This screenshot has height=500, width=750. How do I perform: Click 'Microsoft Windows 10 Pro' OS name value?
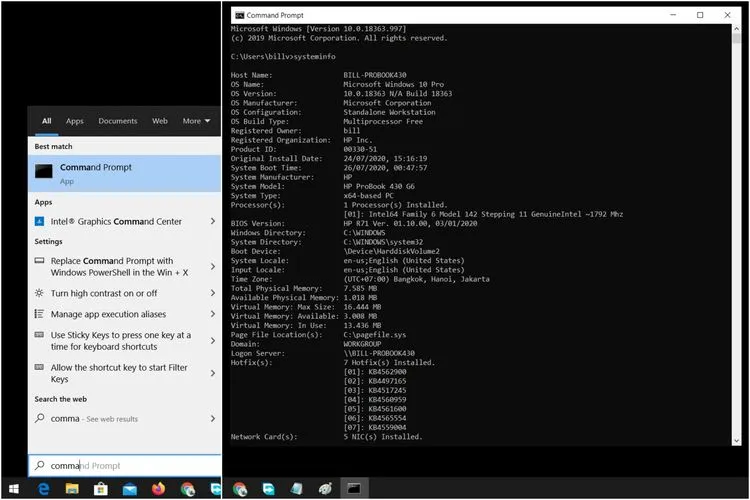tap(394, 84)
